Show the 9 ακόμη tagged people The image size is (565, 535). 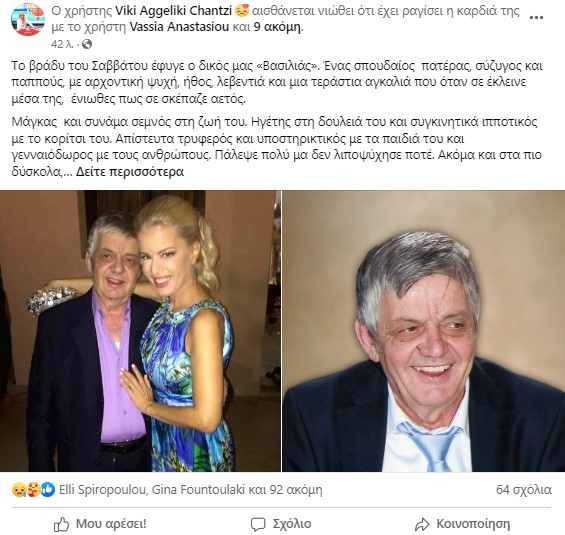coord(278,27)
